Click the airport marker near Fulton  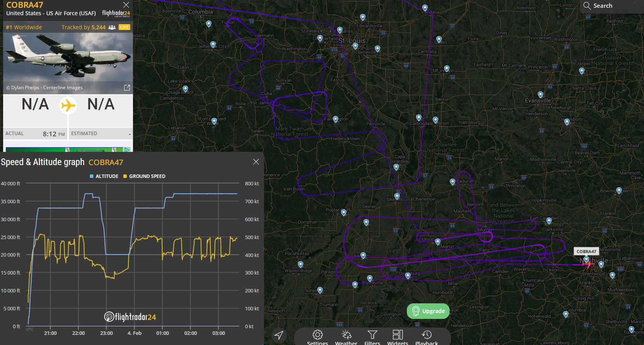click(209, 24)
